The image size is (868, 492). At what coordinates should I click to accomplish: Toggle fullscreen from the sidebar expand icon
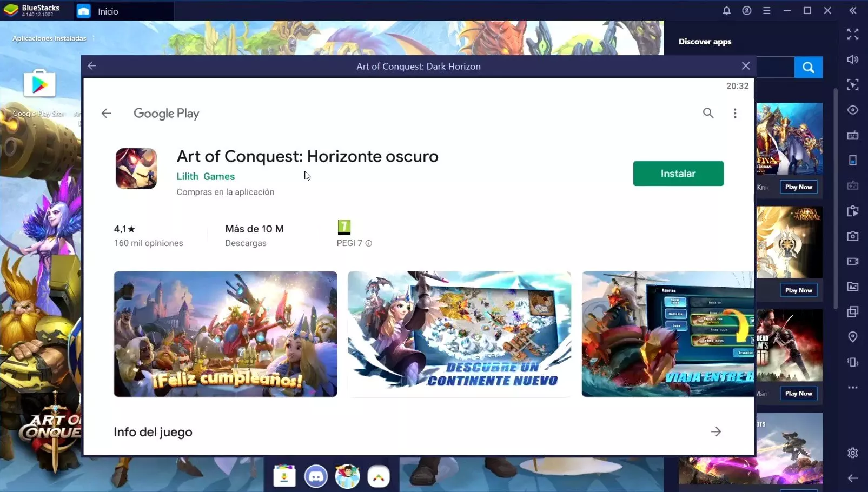852,34
